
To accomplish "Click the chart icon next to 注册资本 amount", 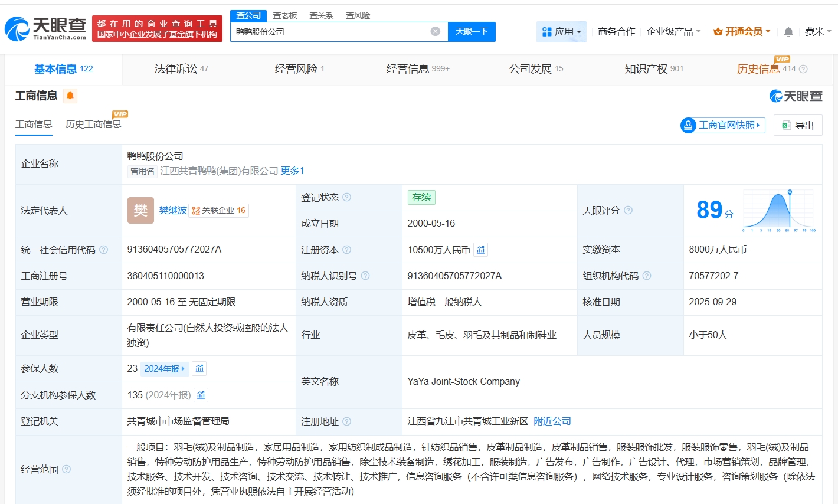I will pyautogui.click(x=480, y=250).
